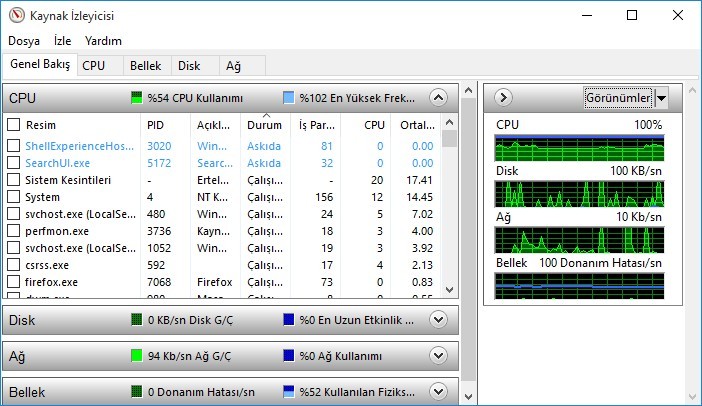Maximize the Kaynak İzleyicisi window
This screenshot has height=406, width=702.
click(x=632, y=15)
